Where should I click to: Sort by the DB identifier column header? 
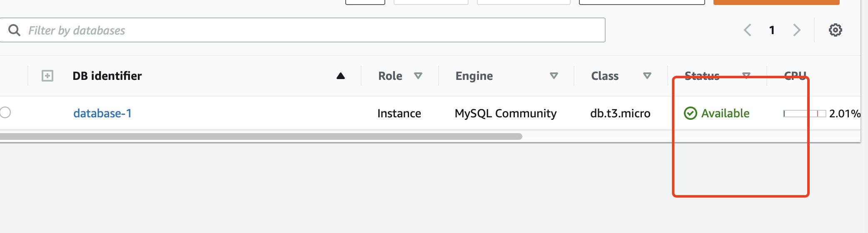coord(107,76)
